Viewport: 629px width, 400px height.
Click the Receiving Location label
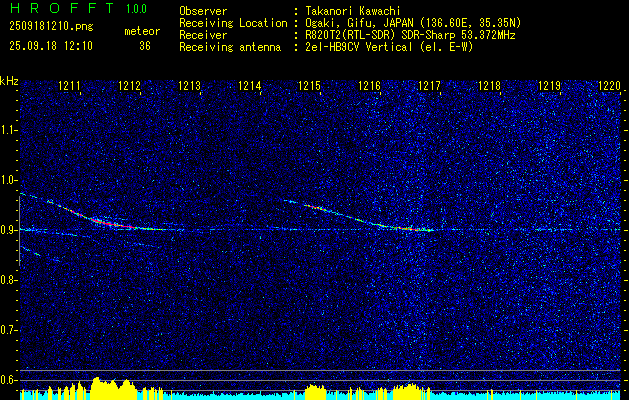click(x=233, y=23)
